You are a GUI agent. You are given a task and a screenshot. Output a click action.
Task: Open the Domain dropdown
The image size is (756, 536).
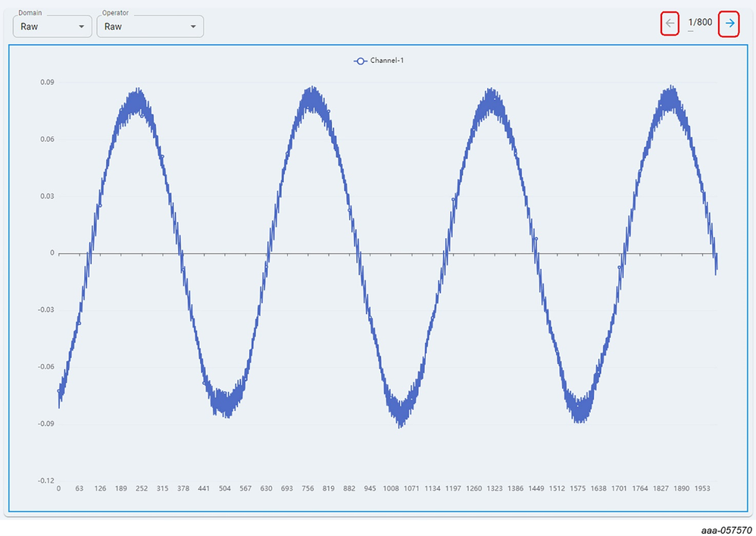click(52, 27)
